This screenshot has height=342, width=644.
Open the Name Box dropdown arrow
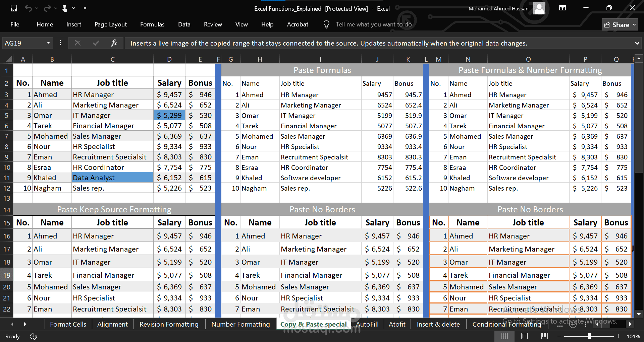pos(48,43)
